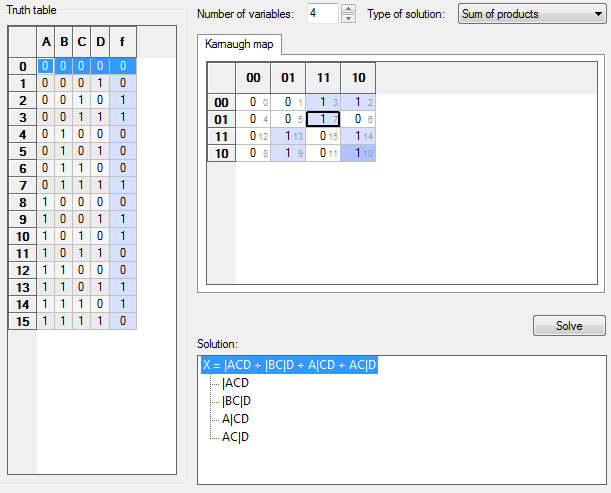Click truth table column header f

tap(123, 42)
